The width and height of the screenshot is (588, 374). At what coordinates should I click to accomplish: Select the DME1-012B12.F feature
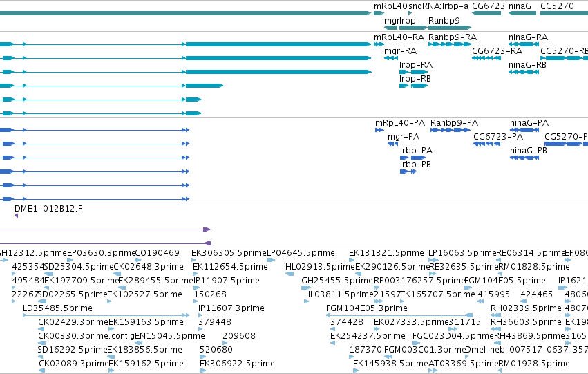pyautogui.click(x=16, y=216)
